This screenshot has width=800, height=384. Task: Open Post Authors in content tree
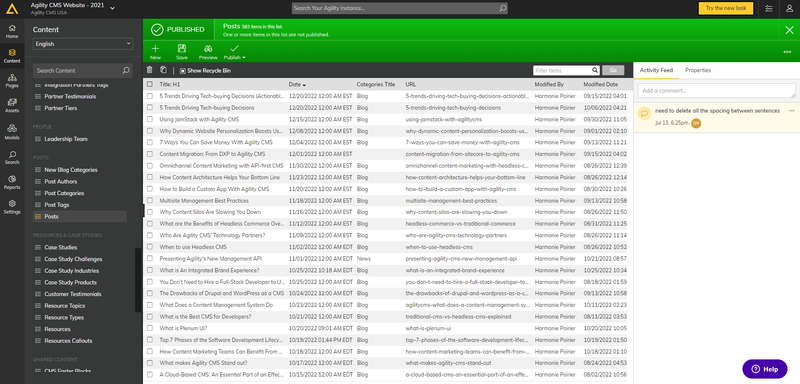61,182
